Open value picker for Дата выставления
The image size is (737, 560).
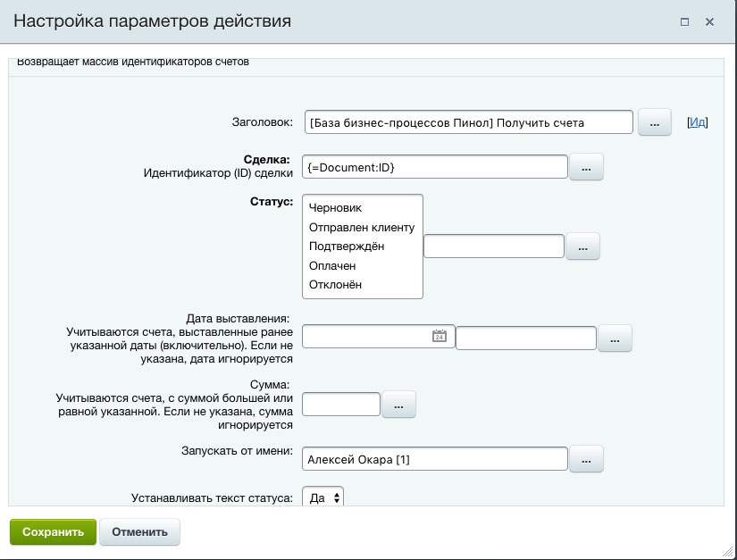tap(614, 339)
